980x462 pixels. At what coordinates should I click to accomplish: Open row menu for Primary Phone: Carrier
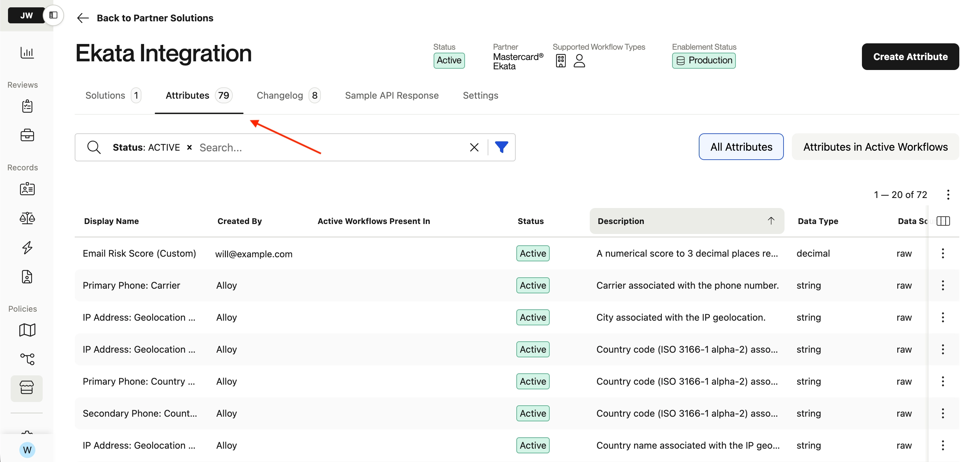[943, 285]
